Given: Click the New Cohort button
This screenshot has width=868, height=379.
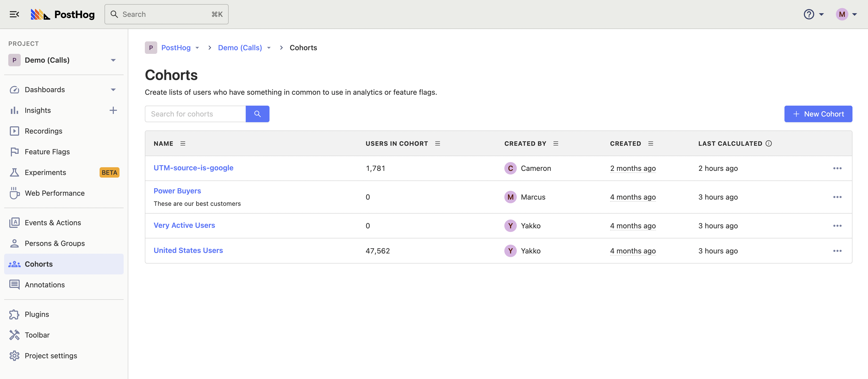Looking at the screenshot, I should pyautogui.click(x=818, y=114).
